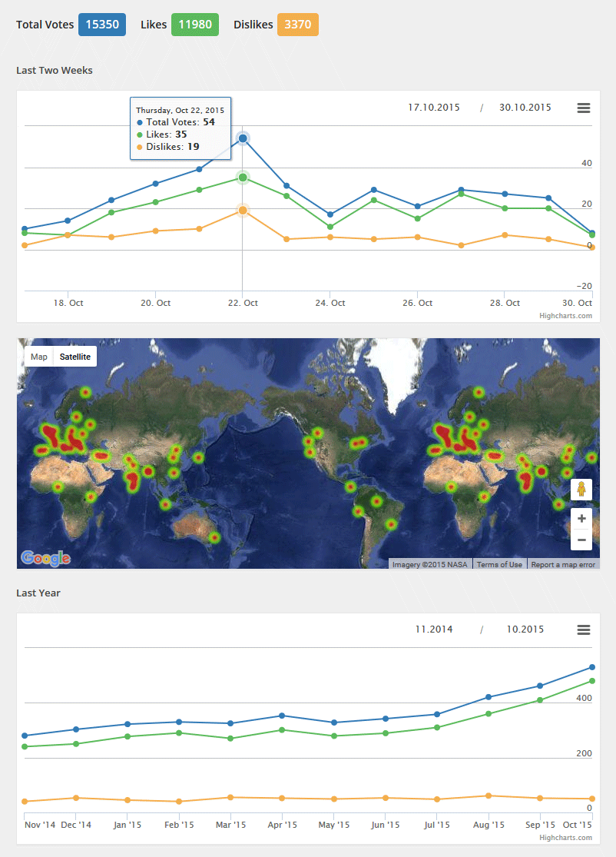Click the end date 30.10.2015 field
Screen dimensions: 616x857
click(x=525, y=108)
